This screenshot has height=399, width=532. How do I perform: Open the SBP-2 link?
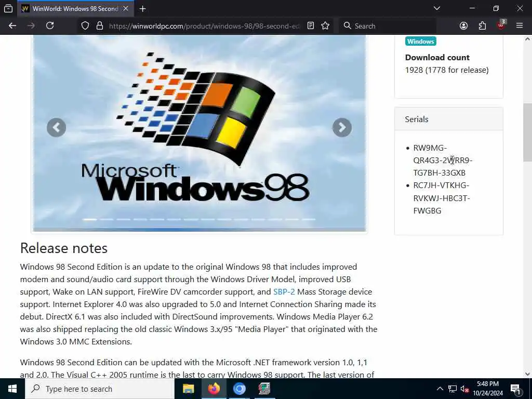[284, 292]
